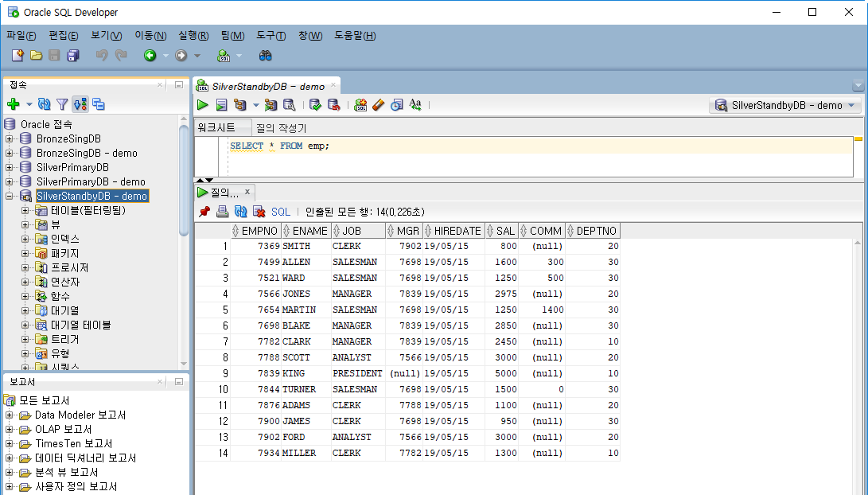868x495 pixels.
Task: Click the Explain Plan icon
Action: 239,104
